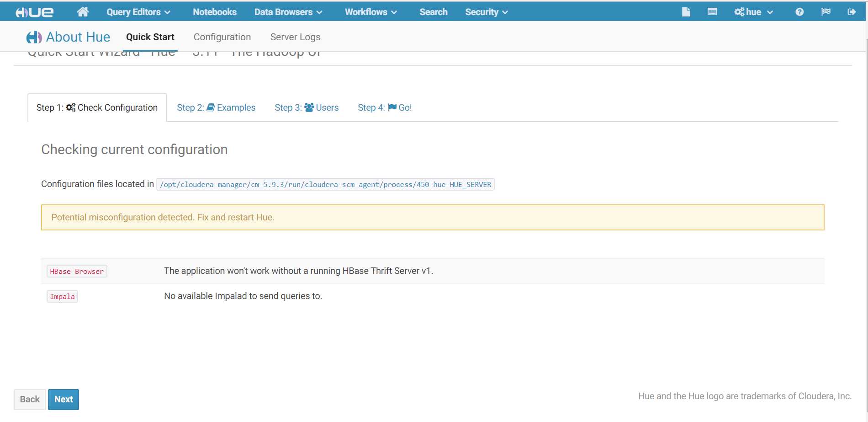Click the HBase Thrift Server v1 message
This screenshot has width=868, height=422.
(x=298, y=271)
